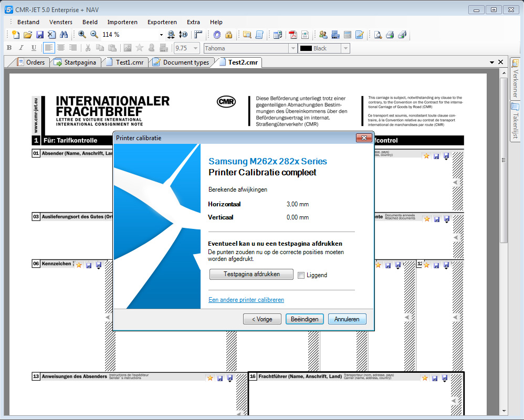524x420 pixels.
Task: Open the Black font color swatch
Action: [345, 48]
